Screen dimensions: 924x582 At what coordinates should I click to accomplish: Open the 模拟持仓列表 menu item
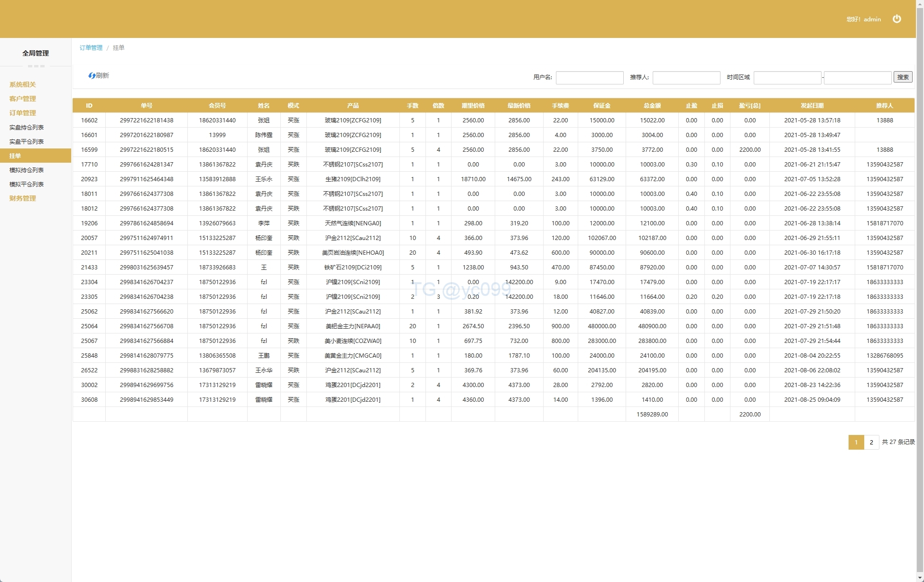[27, 170]
